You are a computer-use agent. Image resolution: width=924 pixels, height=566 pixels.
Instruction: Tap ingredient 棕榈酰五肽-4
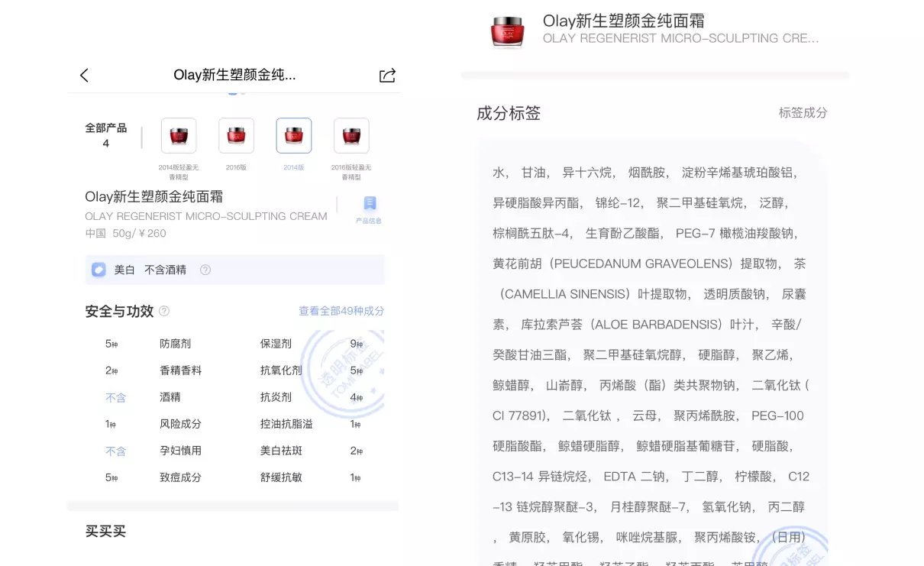pos(531,233)
